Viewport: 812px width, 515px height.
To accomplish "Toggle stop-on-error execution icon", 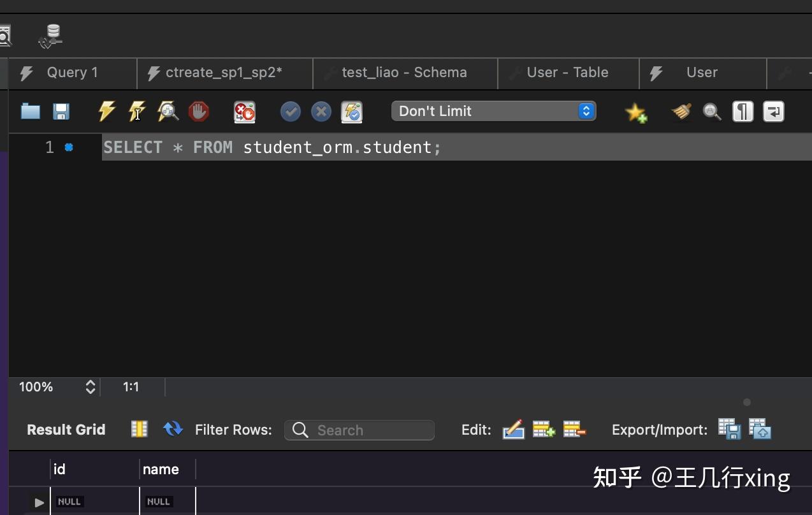I will tap(245, 112).
